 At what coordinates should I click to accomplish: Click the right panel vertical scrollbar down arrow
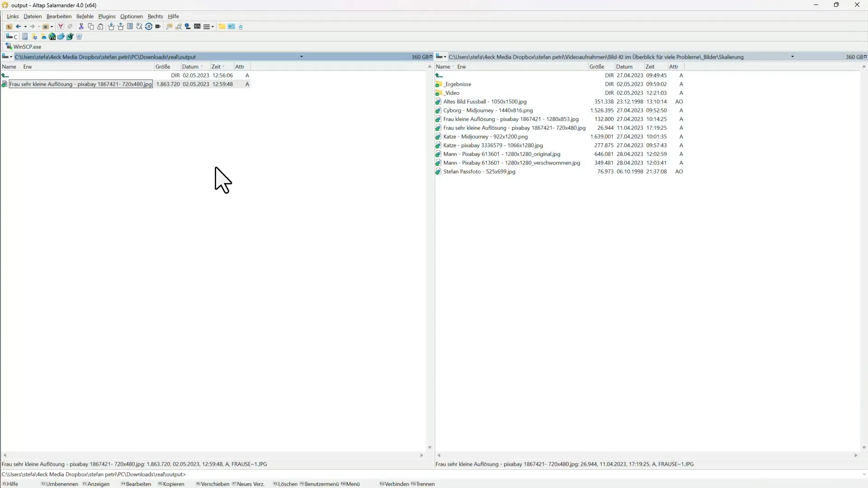pyautogui.click(x=863, y=447)
